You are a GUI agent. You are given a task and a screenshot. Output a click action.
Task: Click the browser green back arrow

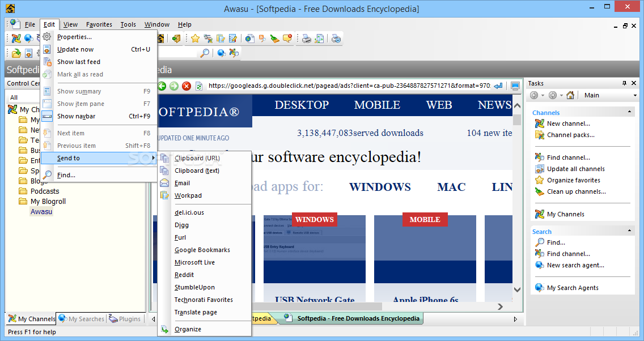tap(162, 86)
